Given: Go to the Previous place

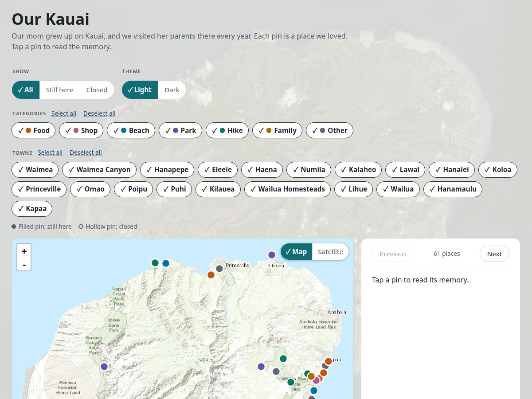Looking at the screenshot, I should point(393,254).
